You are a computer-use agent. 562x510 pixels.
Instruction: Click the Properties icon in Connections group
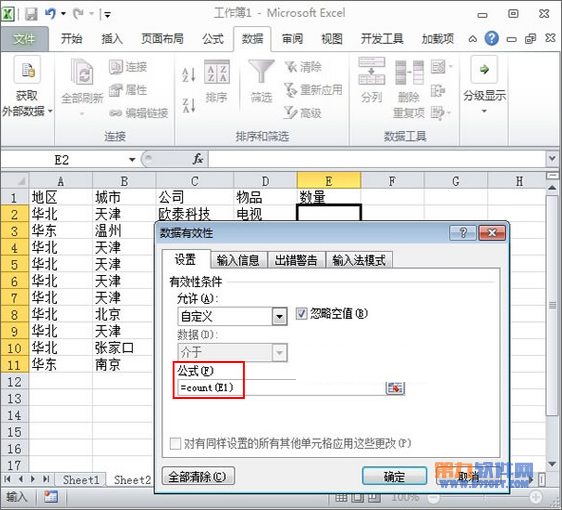(116, 90)
